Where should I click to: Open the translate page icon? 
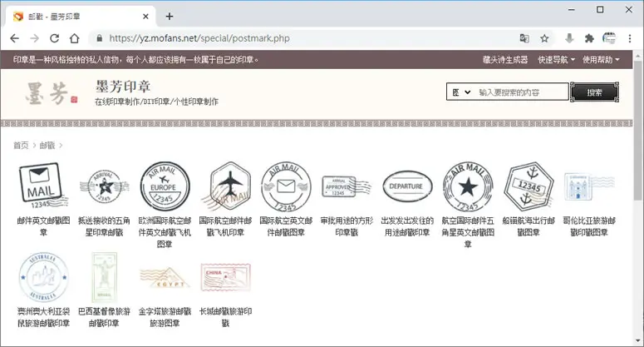point(524,38)
